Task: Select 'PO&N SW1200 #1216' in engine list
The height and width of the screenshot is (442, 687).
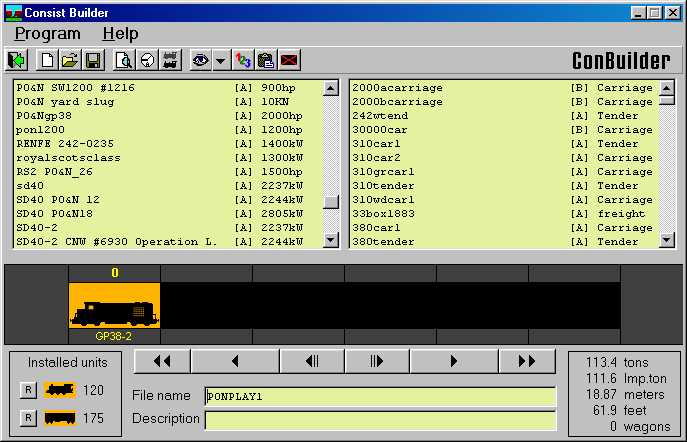Action: point(168,88)
